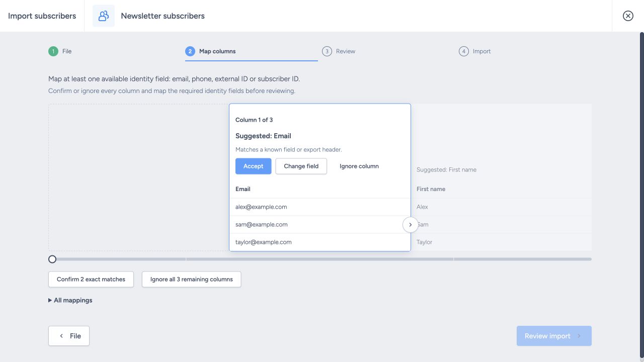
Task: Click the Review import button
Action: click(554, 336)
